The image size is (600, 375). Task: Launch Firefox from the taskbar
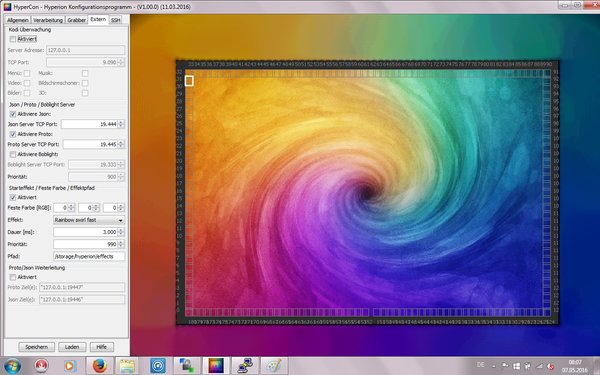coord(99,366)
